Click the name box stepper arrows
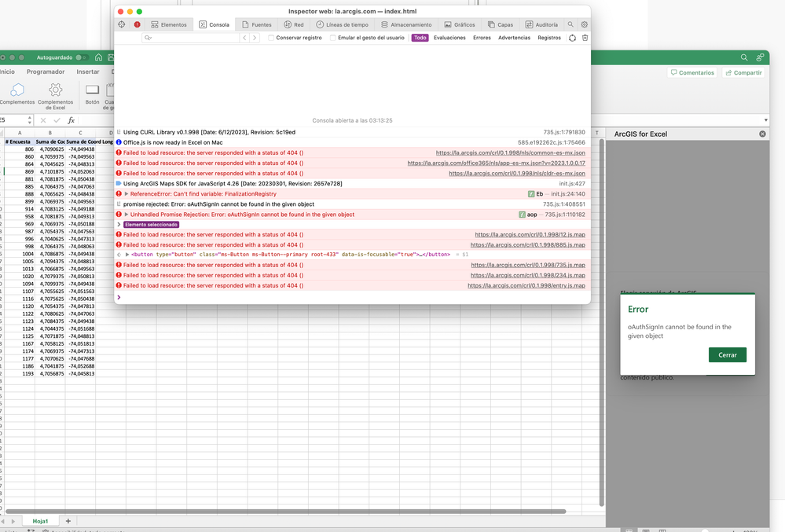The image size is (785, 532). point(30,120)
